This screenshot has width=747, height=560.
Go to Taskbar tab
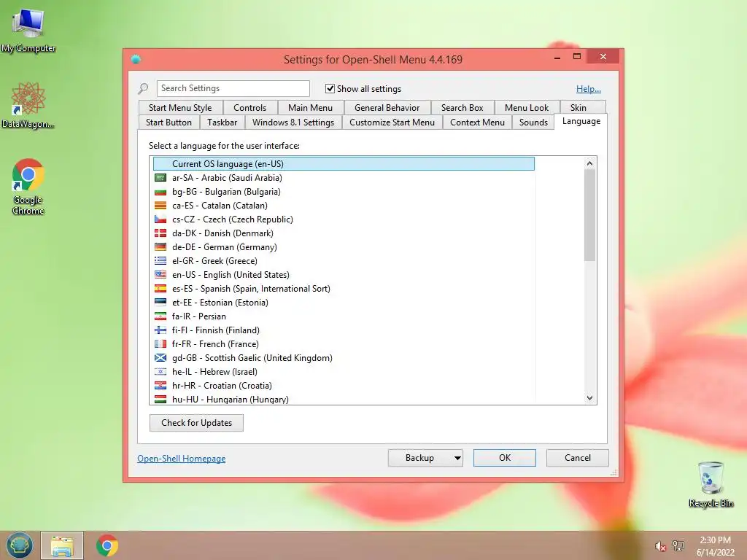[222, 122]
